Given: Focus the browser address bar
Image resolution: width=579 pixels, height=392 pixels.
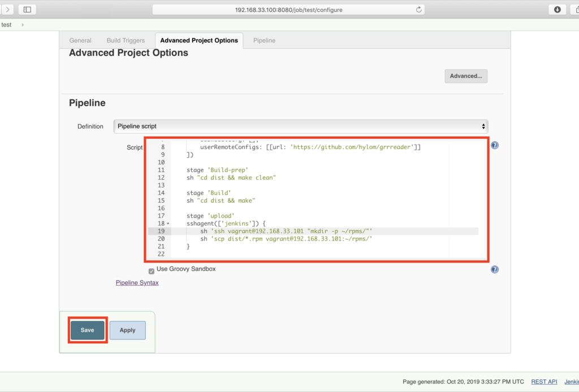Looking at the screenshot, I should click(288, 10).
